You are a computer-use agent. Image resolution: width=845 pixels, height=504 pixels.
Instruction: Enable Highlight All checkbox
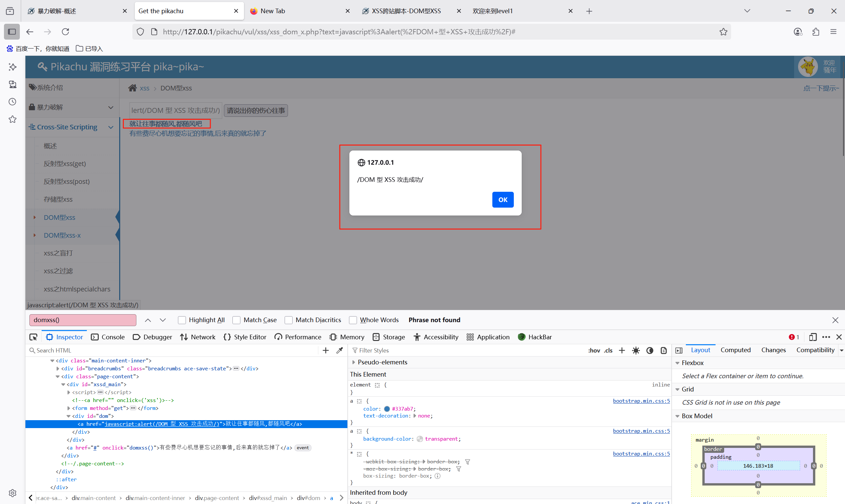tap(182, 320)
